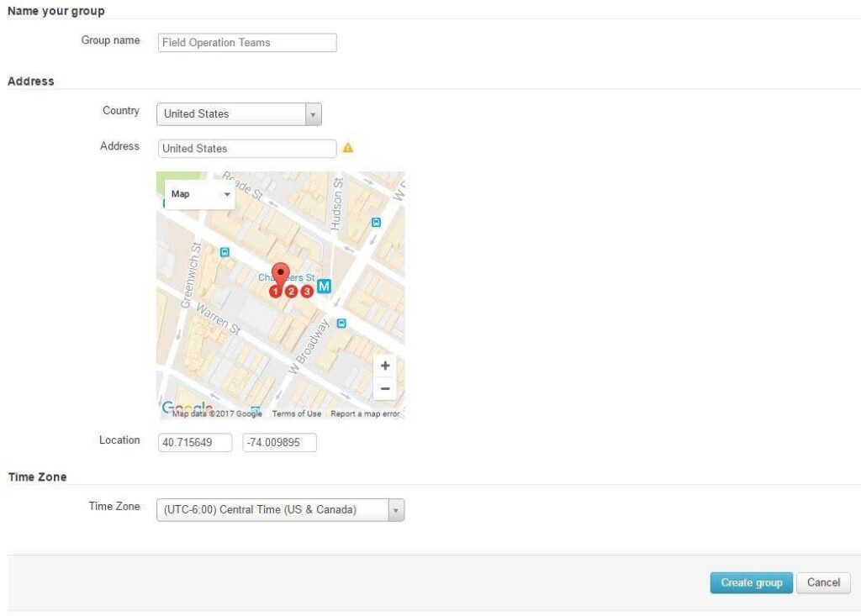861x616 pixels.
Task: Click the Cancel button
Action: (823, 582)
